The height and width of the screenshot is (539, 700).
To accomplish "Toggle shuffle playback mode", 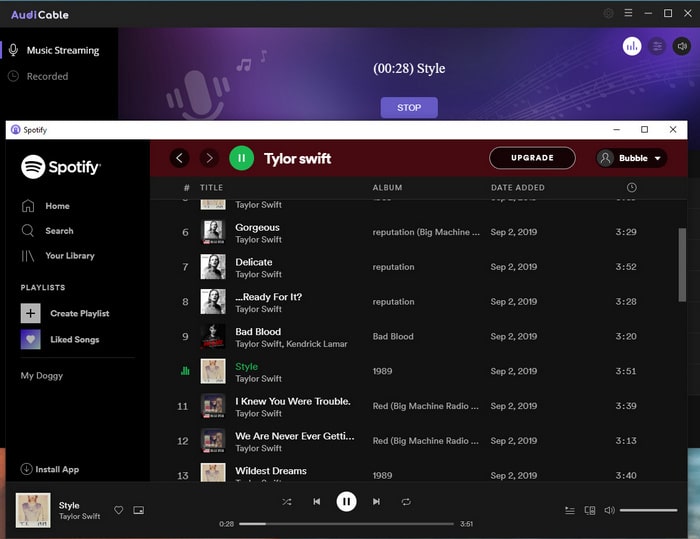I will coord(287,502).
